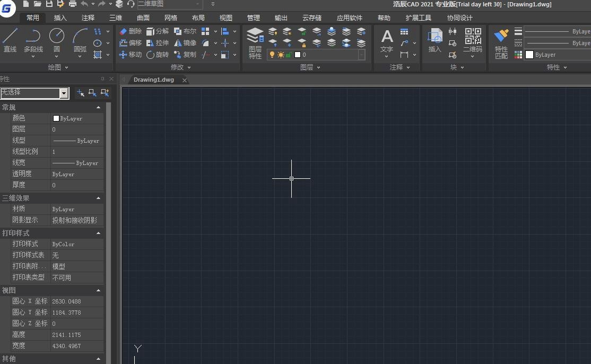This screenshot has width=591, height=364.
Task: Open the 图层特性 layer properties manager
Action: 255,43
